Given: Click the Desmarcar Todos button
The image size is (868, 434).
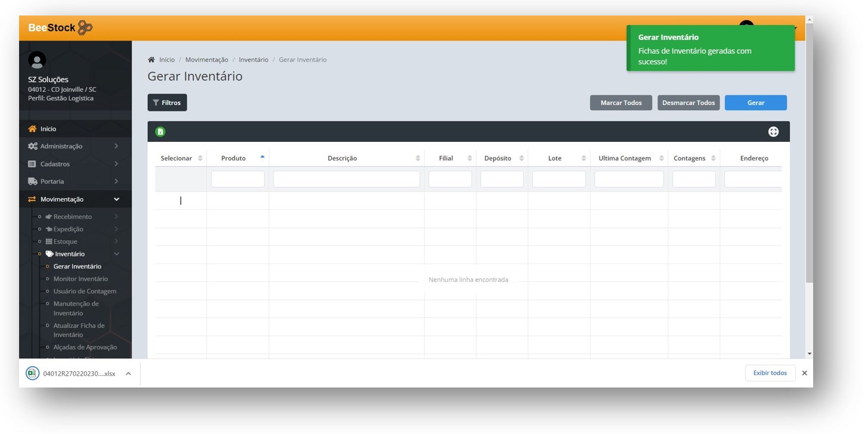Looking at the screenshot, I should coord(688,103).
